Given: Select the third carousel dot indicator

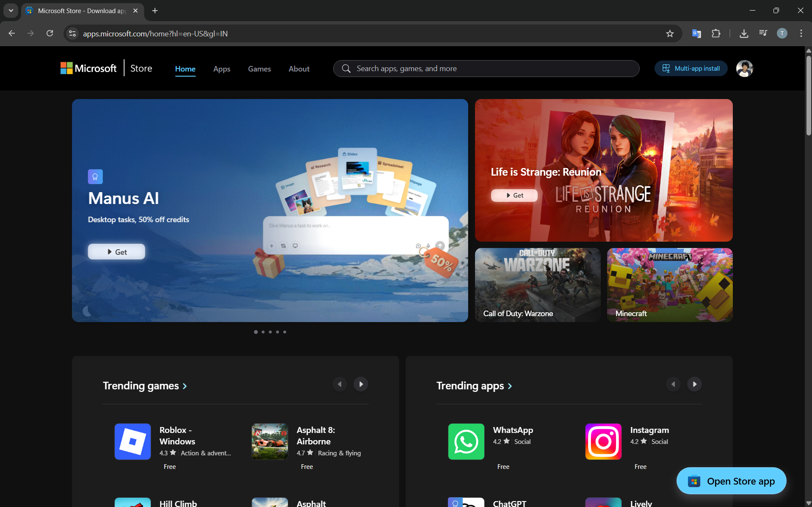Looking at the screenshot, I should [270, 332].
